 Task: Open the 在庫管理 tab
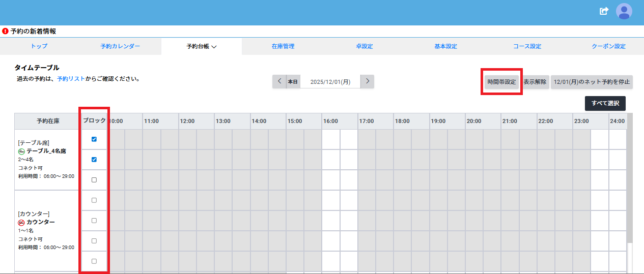point(283,46)
